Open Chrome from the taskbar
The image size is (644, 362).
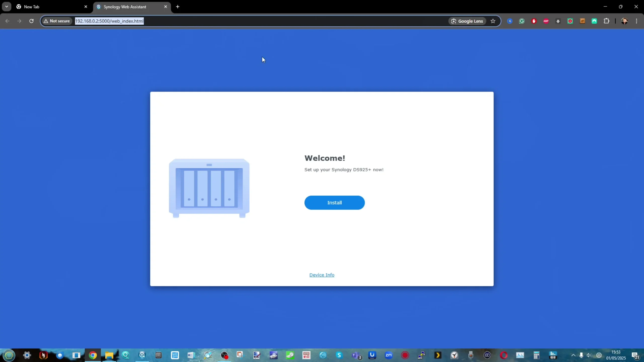pyautogui.click(x=93, y=355)
